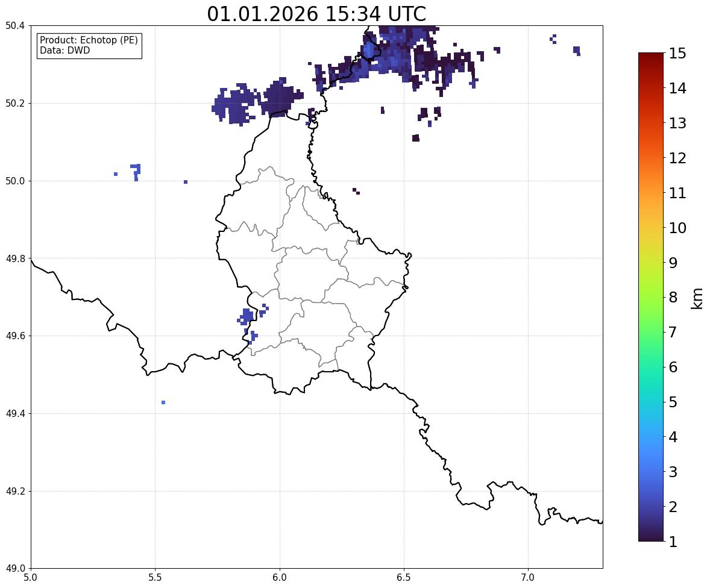
Task: Click the title '01.01.2026 15:34 UTC'
Action: pos(316,14)
